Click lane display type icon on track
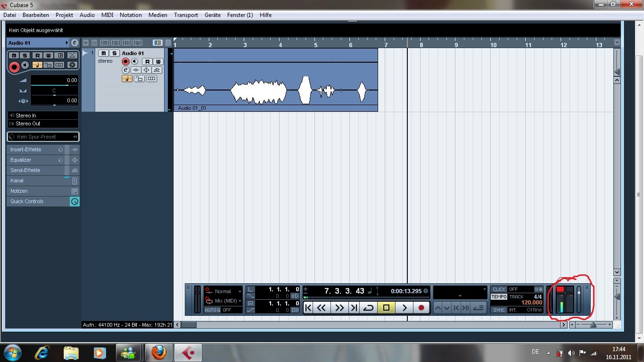 [x=151, y=79]
